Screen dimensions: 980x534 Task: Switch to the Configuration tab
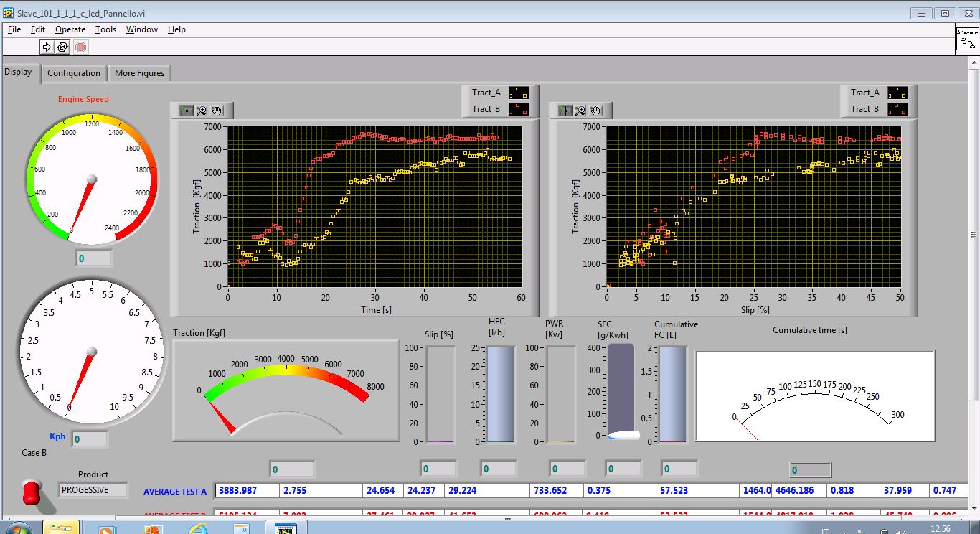pos(73,73)
